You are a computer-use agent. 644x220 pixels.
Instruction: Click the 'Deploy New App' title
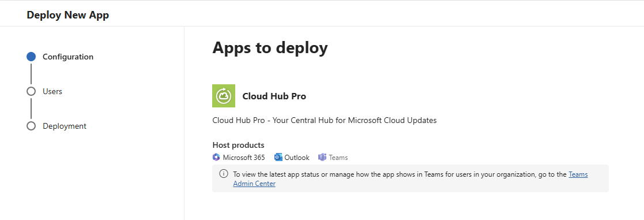(x=68, y=15)
